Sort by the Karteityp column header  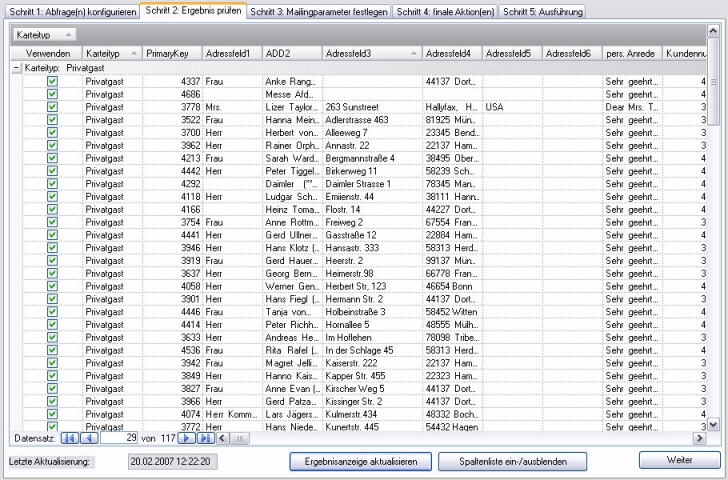click(112, 53)
